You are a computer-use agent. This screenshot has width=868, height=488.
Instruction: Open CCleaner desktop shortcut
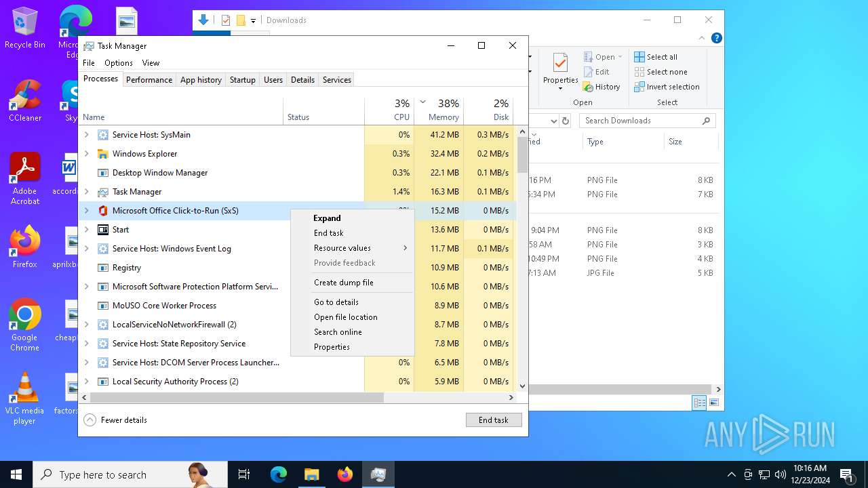25,101
